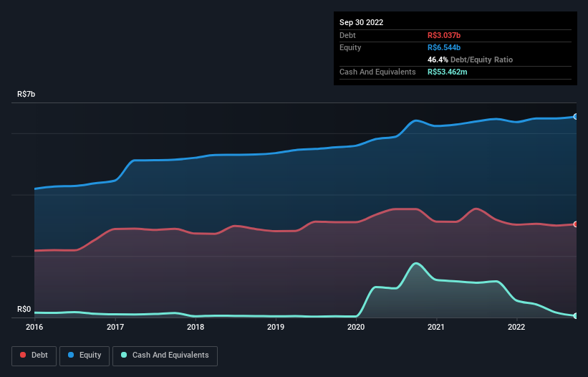Screen dimensions: 588x377
Task: Click the red Debt endpoint marker
Action: point(576,224)
